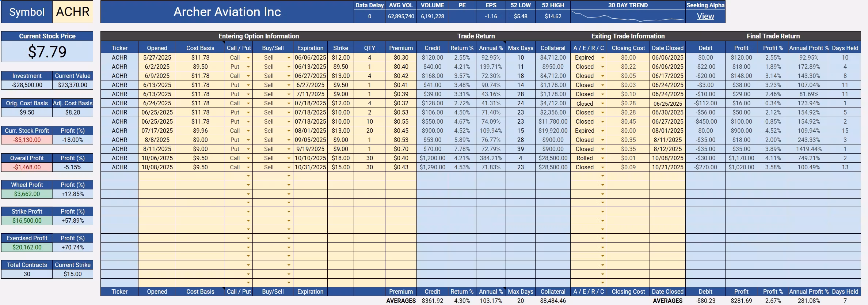Select the Exercised Profit value $20,162.00
Screen dimensions: 868x305
(27, 247)
